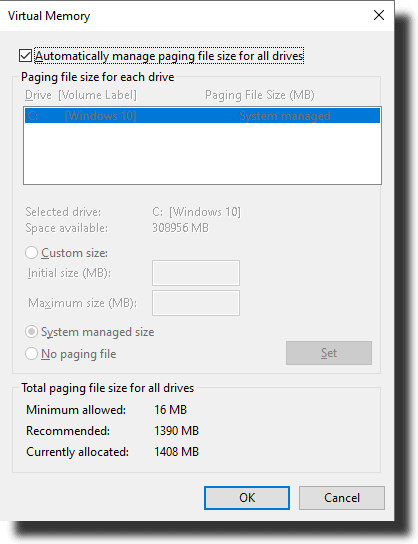The image size is (418, 544).
Task: Choose the System managed size option
Action: pos(31,332)
